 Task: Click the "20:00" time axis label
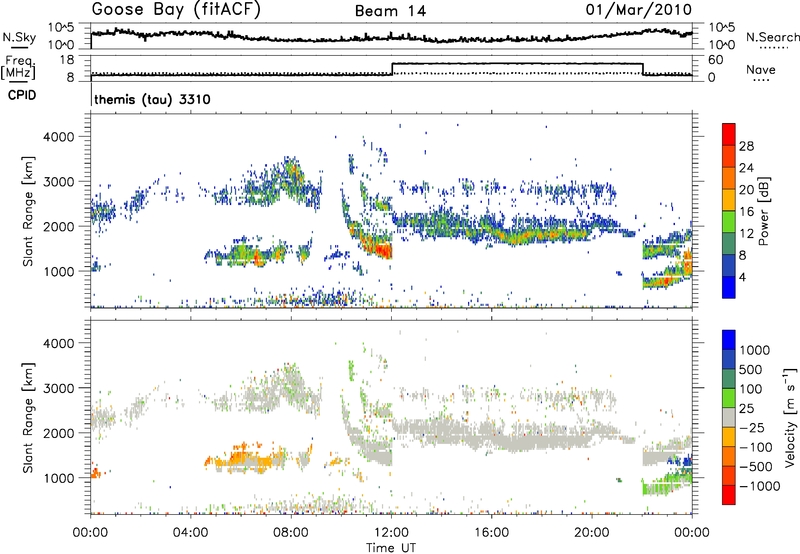tap(591, 533)
